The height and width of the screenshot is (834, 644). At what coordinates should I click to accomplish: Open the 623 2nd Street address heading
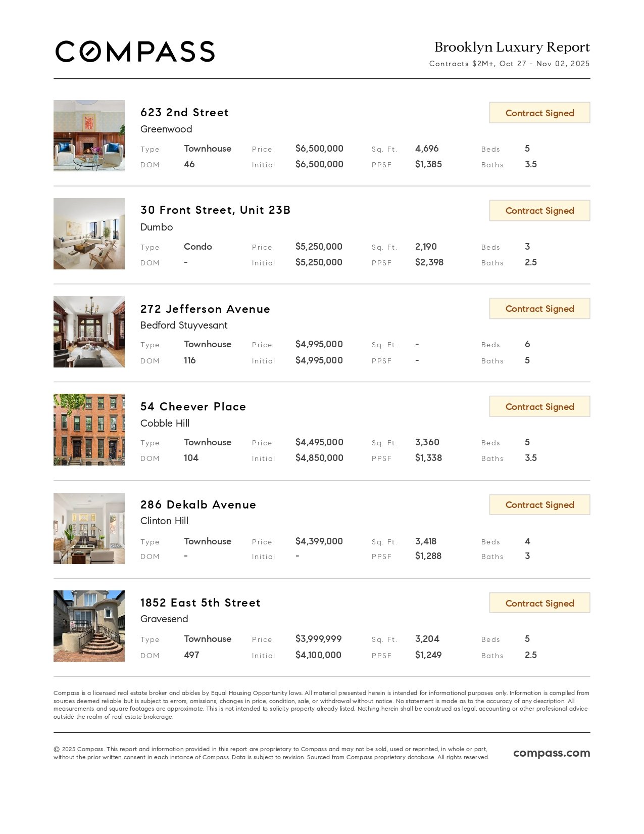tap(184, 112)
